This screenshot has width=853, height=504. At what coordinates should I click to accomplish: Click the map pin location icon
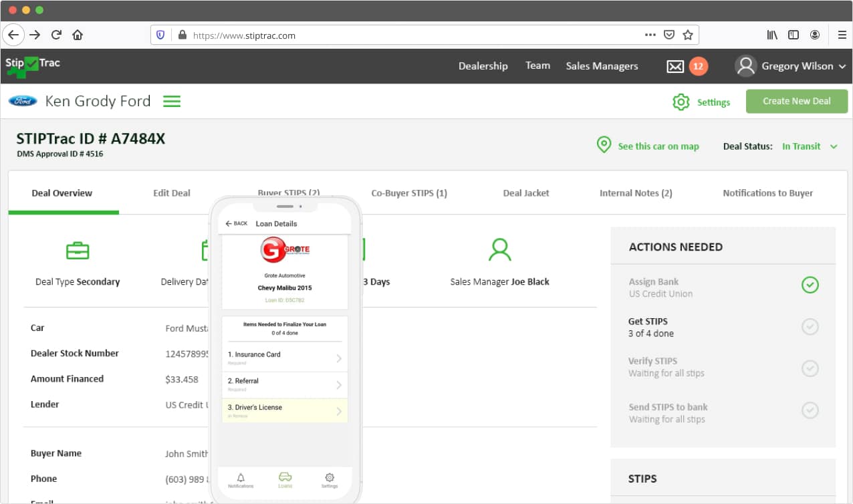click(604, 145)
